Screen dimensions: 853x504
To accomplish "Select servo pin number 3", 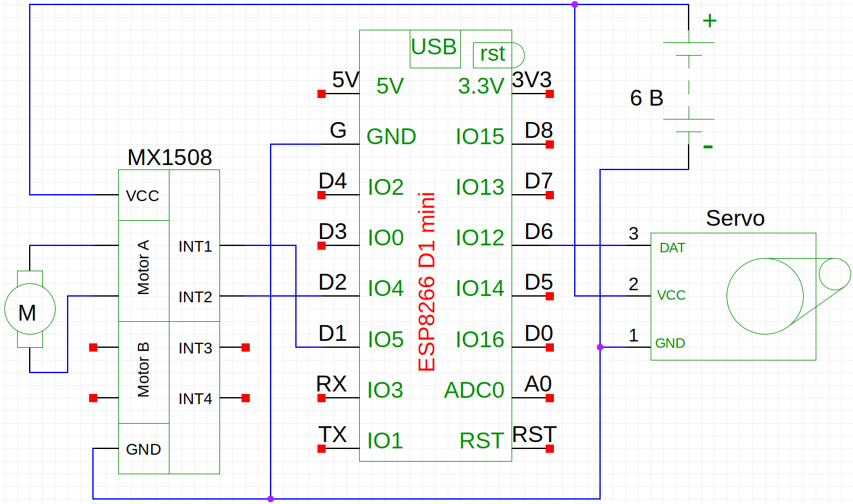I will (634, 234).
